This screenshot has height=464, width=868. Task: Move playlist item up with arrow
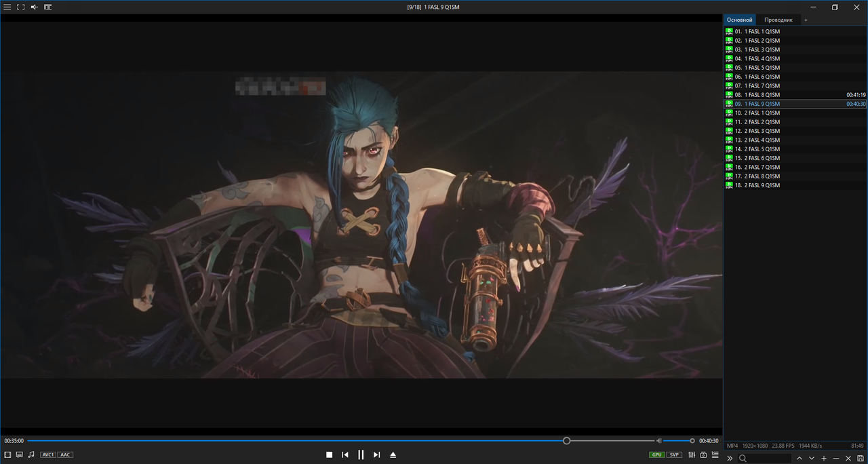click(x=800, y=459)
